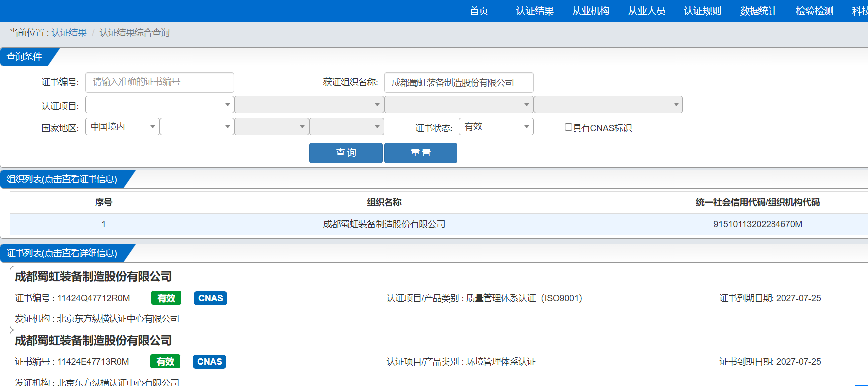Viewport: 868px width, 386px height.
Task: Tick the 具有CNAS标识 checkbox
Action: click(568, 127)
